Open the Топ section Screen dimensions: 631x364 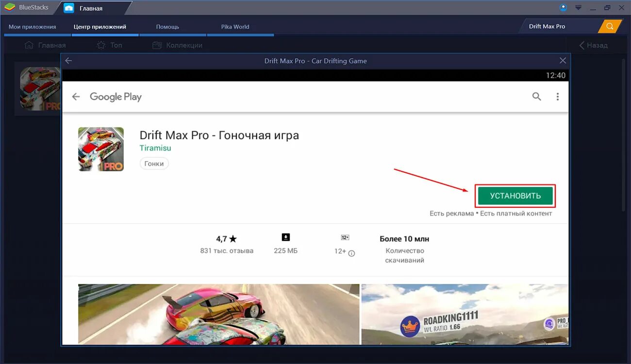[109, 45]
